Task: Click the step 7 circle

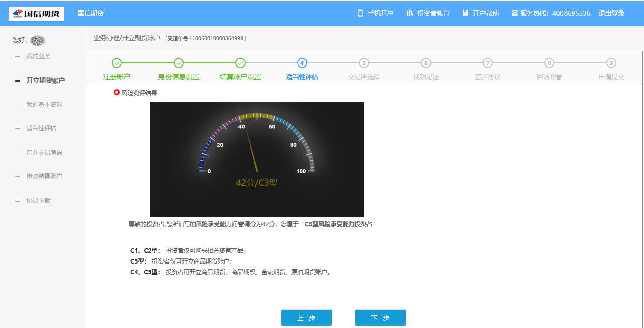Action: tap(488, 63)
